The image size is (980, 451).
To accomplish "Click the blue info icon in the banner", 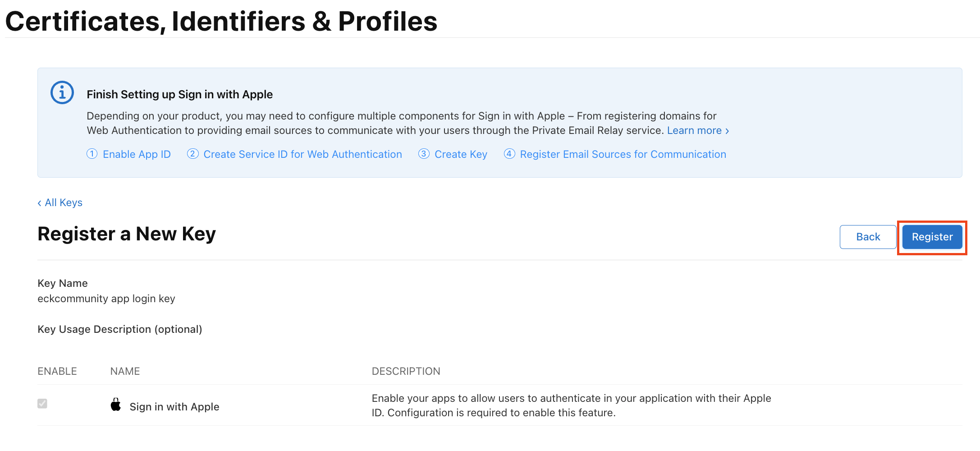I will tap(62, 92).
